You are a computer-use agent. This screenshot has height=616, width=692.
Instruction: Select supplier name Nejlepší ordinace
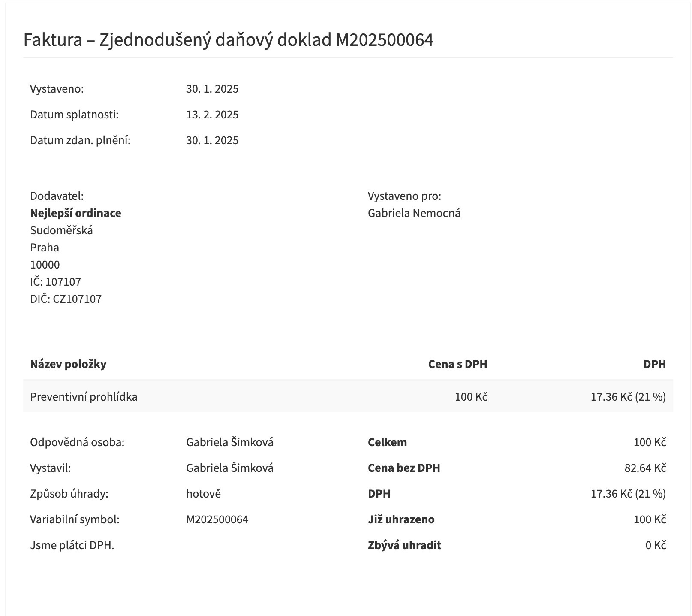[75, 213]
